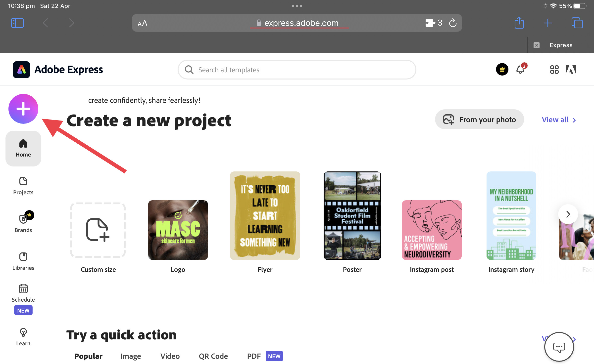Switch to the QR Code quick action tab
This screenshot has width=594, height=364.
[213, 356]
